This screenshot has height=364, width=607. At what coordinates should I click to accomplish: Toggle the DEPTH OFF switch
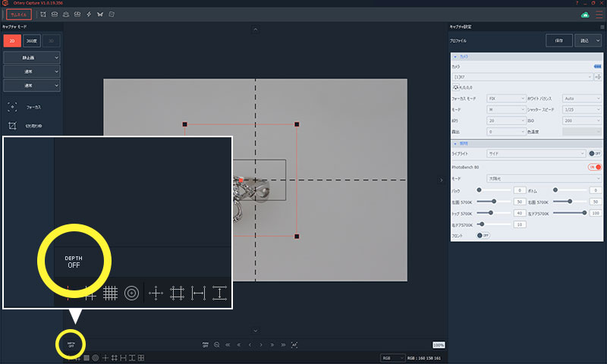tap(71, 344)
